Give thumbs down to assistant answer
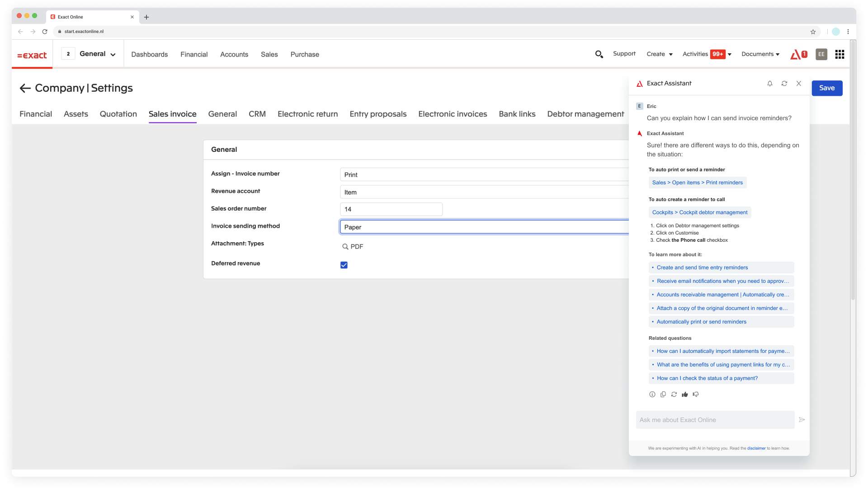 [x=696, y=394]
